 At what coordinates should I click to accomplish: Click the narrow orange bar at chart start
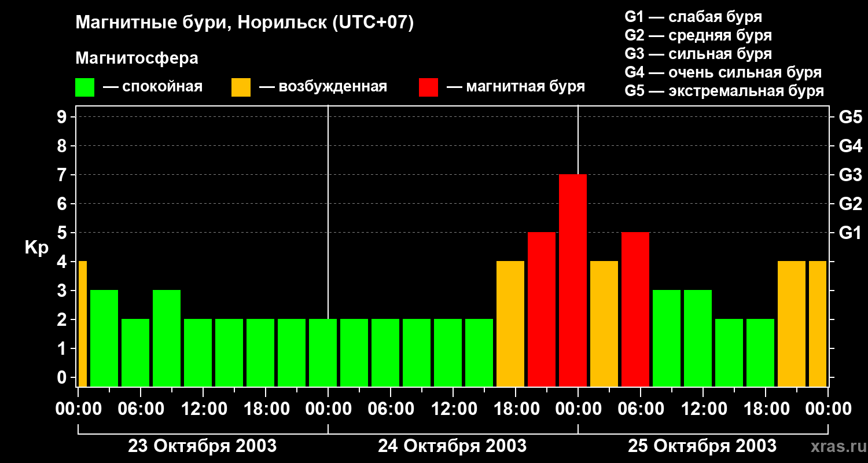[82, 324]
